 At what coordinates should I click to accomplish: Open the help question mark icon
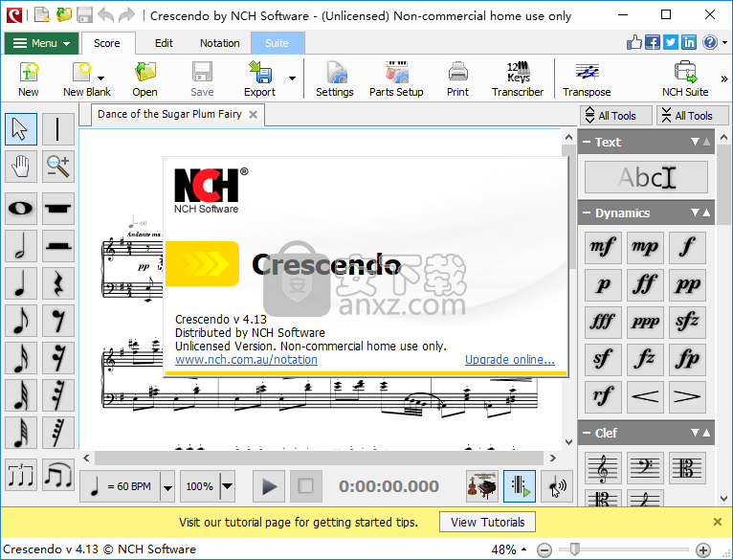coord(710,42)
